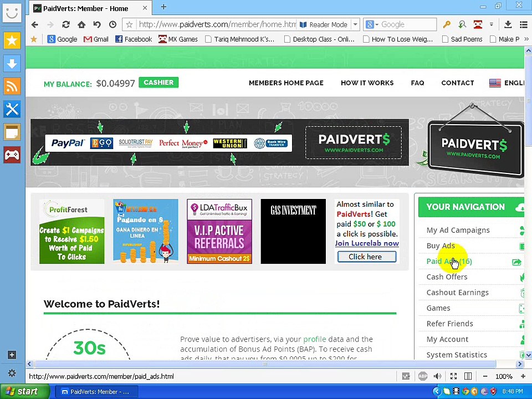Click the undo closed tab icon
The height and width of the screenshot is (399, 532).
97,24
